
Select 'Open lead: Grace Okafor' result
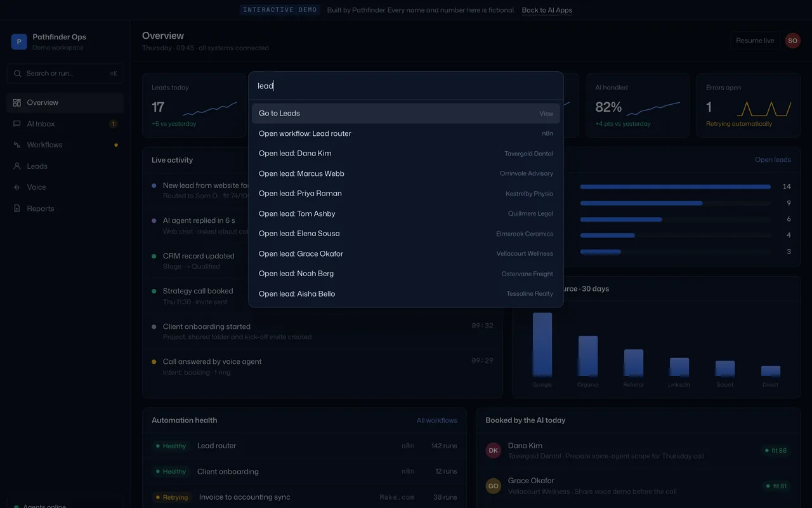[x=406, y=253]
